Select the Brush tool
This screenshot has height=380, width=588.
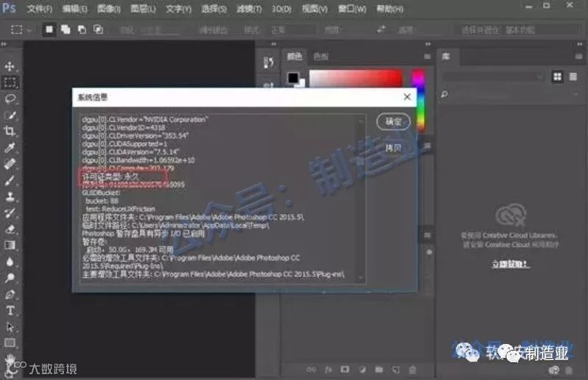pyautogui.click(x=10, y=180)
